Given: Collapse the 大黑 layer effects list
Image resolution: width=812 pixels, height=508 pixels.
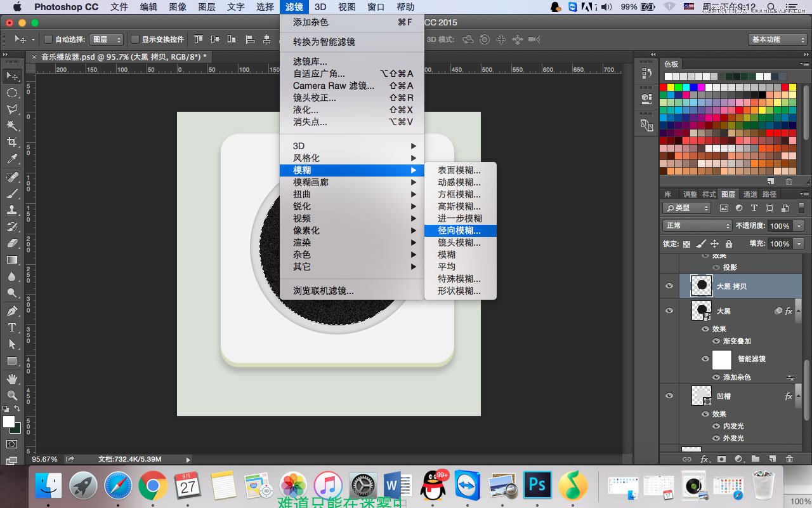Looking at the screenshot, I should click(x=799, y=311).
